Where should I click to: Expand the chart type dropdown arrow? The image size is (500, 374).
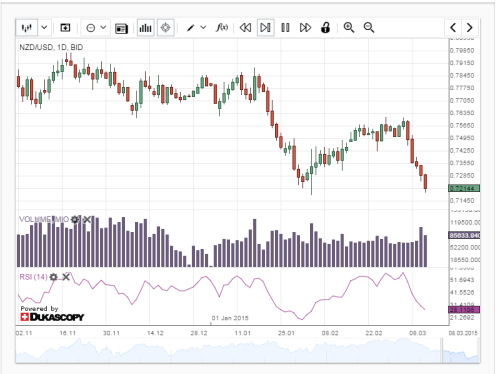pos(44,28)
